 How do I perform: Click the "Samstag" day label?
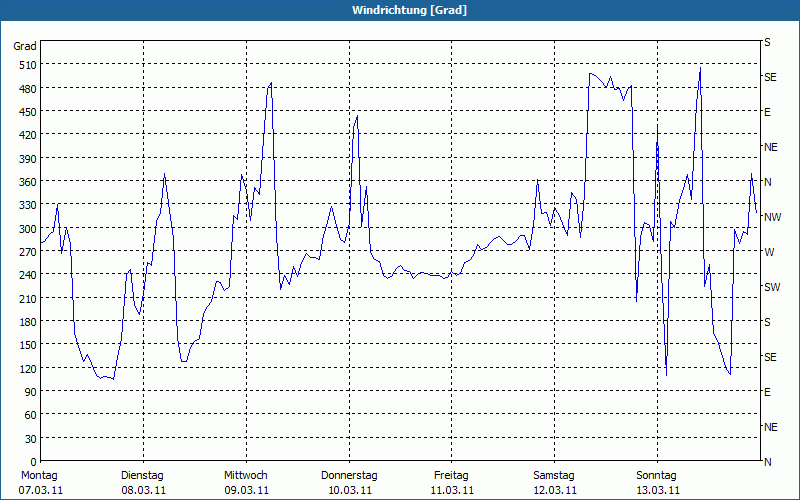[554, 476]
